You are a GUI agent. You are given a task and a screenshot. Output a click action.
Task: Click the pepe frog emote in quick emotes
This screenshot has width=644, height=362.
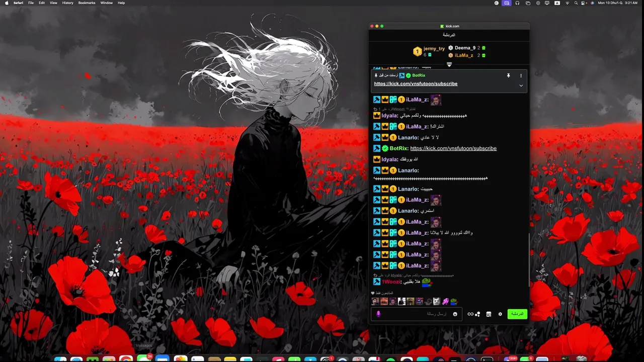pos(454,301)
